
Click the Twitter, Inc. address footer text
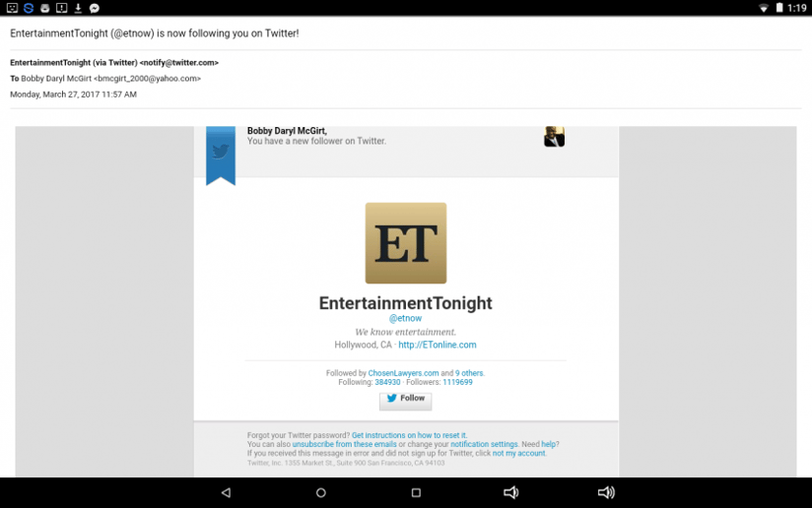(x=346, y=463)
